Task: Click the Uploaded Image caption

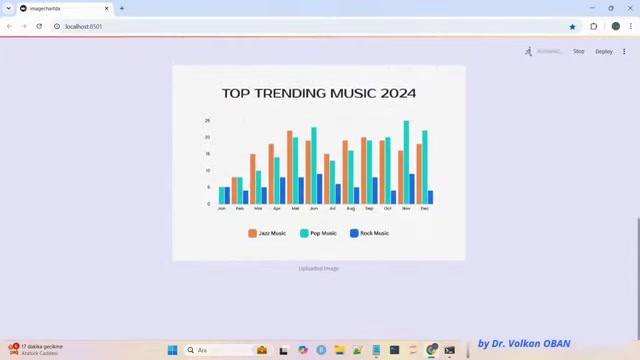Action: point(319,269)
